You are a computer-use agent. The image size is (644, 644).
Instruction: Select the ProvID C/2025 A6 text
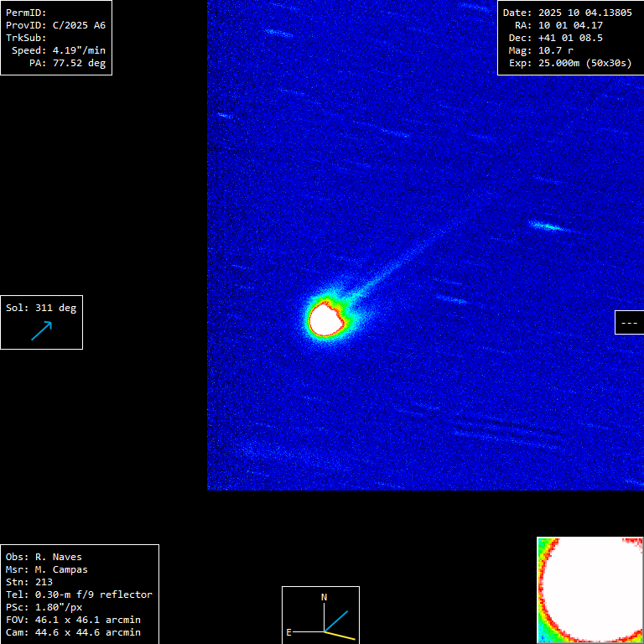tap(55, 25)
